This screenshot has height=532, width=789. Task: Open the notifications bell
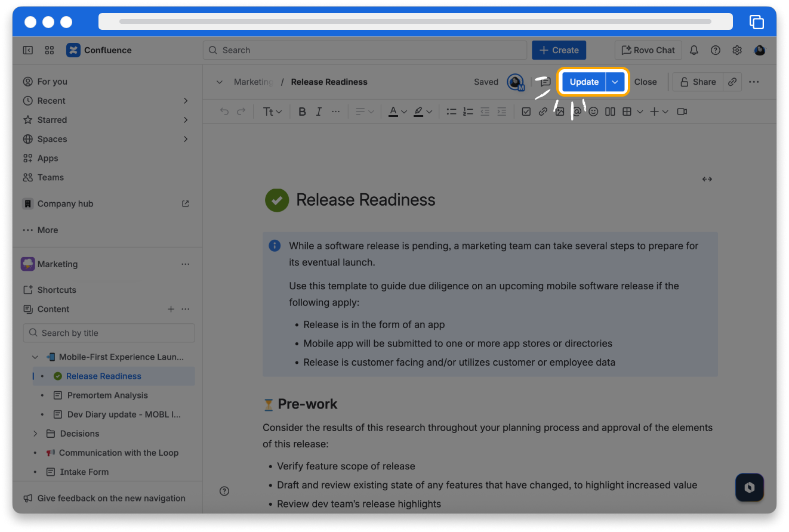(x=694, y=50)
